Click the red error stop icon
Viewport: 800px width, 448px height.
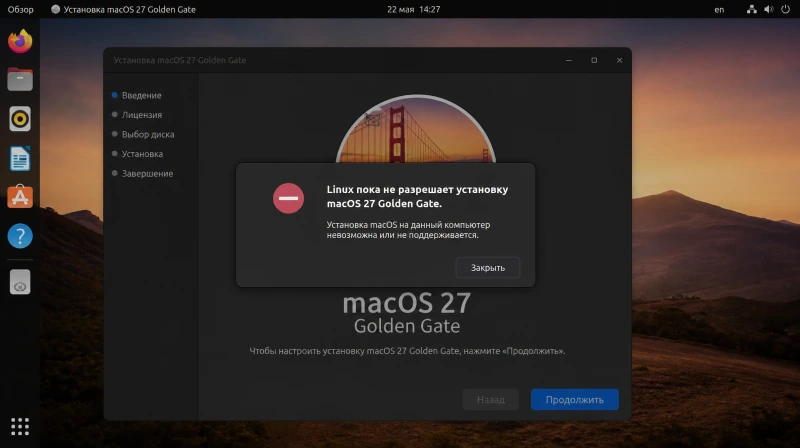[288, 198]
